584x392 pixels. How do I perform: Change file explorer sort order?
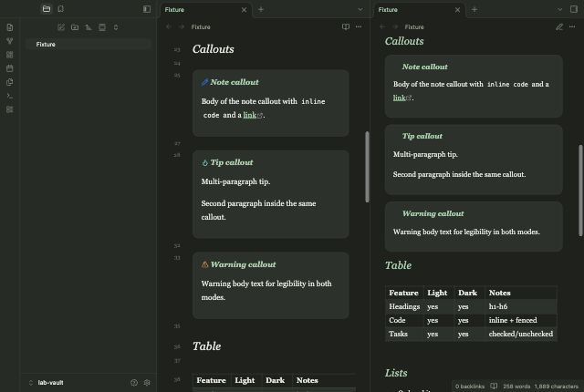pos(89,27)
